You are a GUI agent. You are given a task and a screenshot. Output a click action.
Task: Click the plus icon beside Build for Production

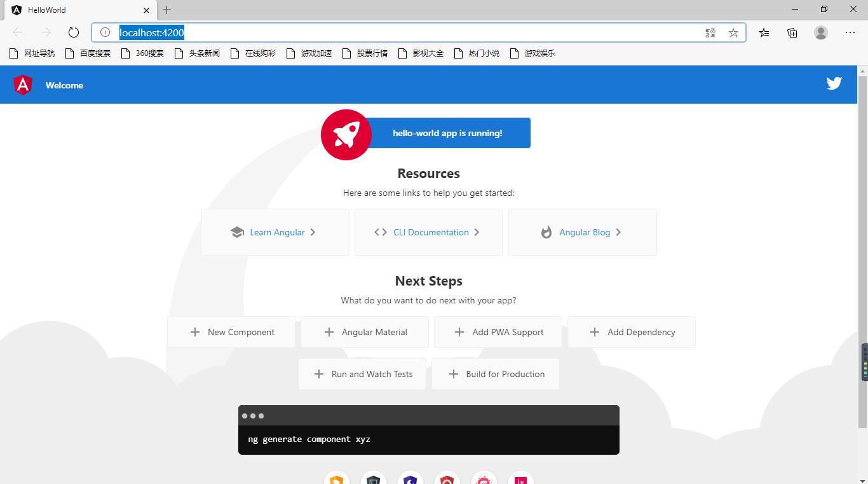[454, 374]
